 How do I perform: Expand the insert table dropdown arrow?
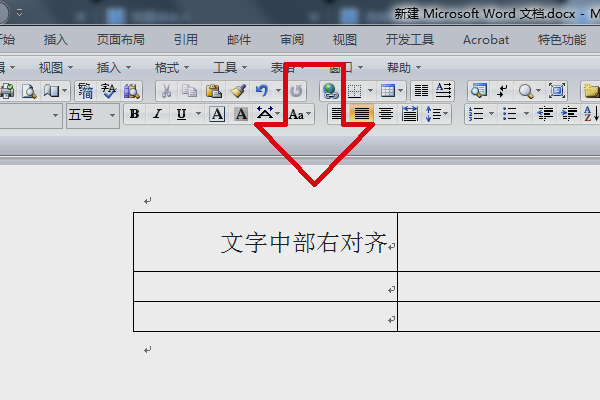(401, 91)
